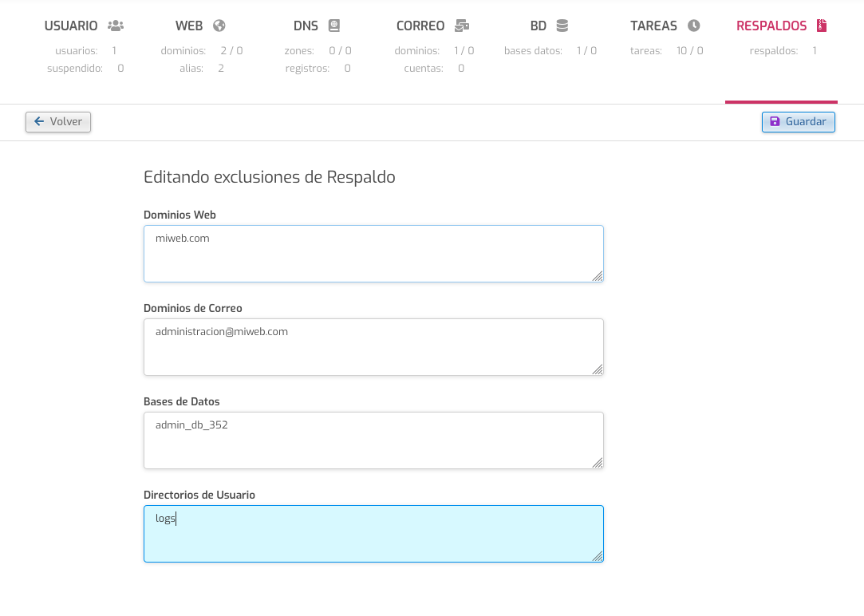Click the users group icon beside USUARIO
The height and width of the screenshot is (616, 864).
116,26
